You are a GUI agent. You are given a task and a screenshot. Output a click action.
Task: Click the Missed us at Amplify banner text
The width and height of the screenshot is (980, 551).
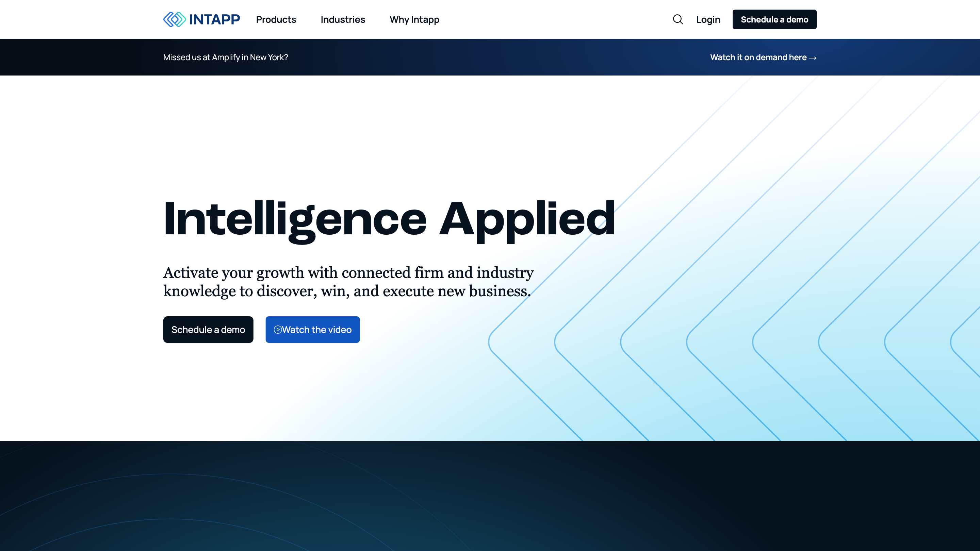226,57
